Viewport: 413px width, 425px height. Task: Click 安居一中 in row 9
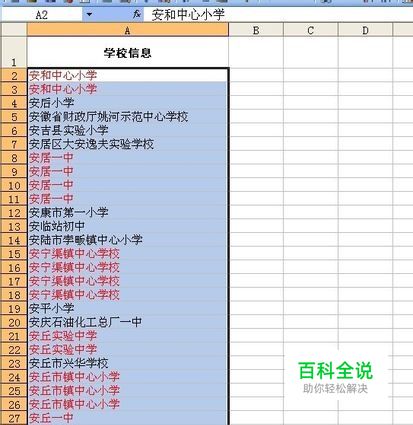coord(128,171)
